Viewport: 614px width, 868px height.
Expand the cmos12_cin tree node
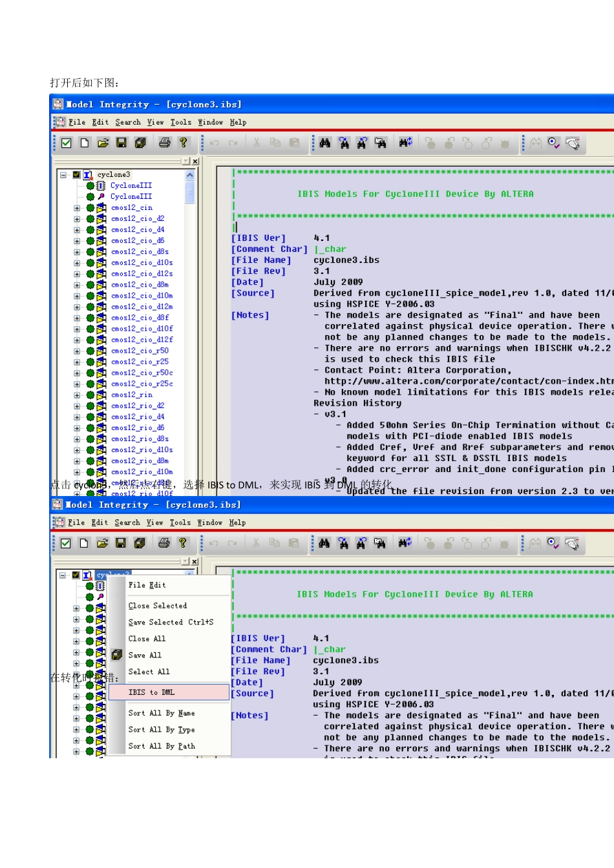coord(77,208)
